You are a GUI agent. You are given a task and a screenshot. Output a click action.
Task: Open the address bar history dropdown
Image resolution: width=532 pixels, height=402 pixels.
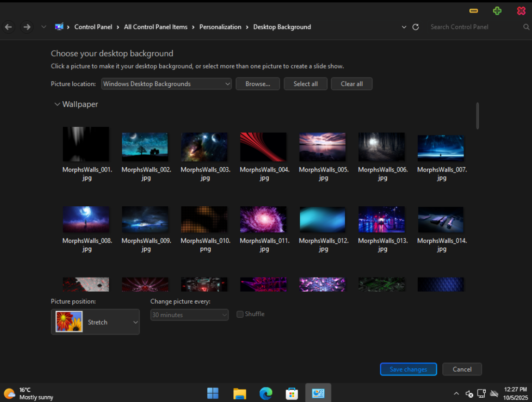(404, 27)
